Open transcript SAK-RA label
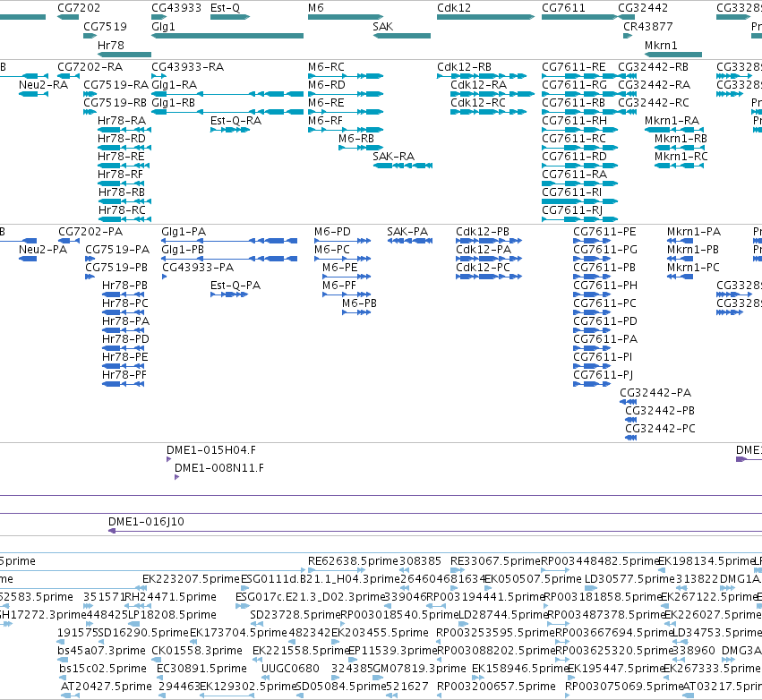 pyautogui.click(x=394, y=157)
